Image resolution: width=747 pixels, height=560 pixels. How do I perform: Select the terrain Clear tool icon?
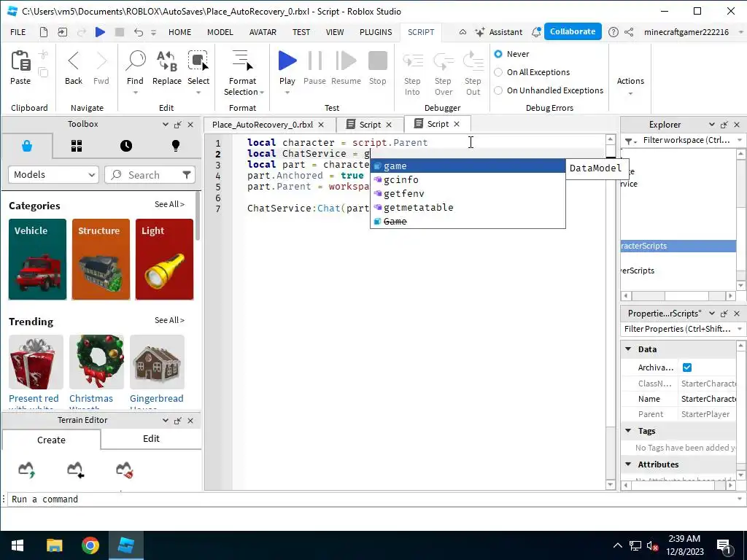[x=124, y=470]
